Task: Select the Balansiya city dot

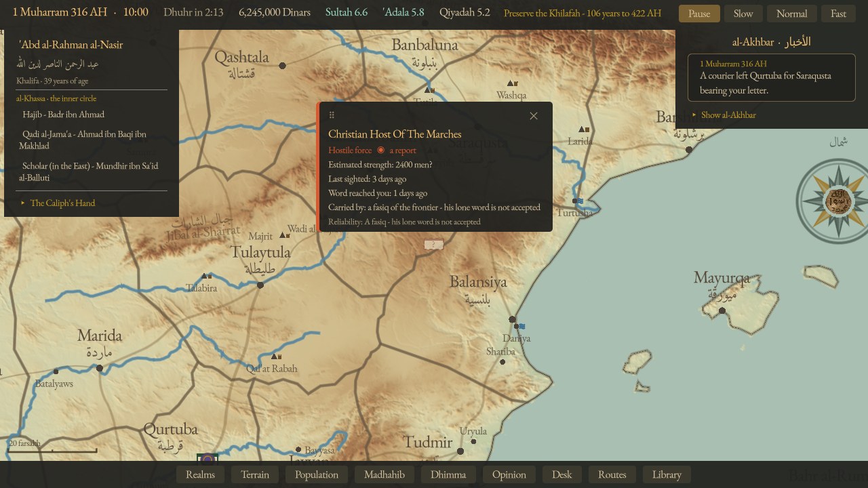Action: coord(513,319)
